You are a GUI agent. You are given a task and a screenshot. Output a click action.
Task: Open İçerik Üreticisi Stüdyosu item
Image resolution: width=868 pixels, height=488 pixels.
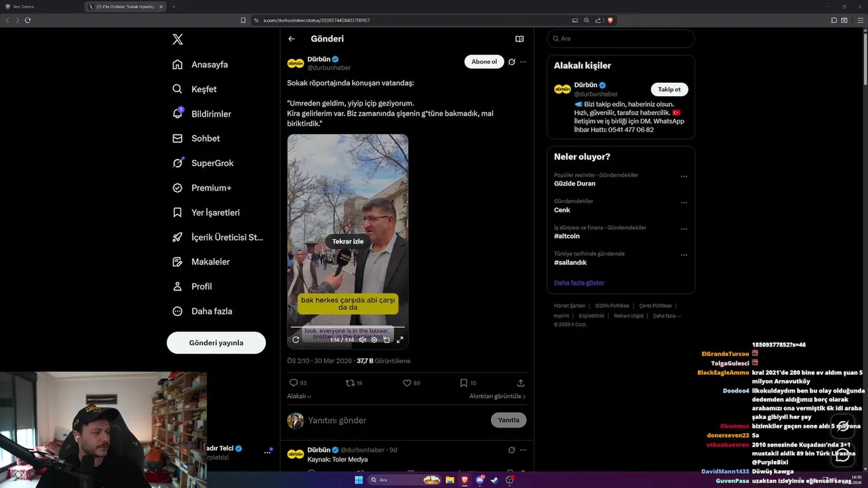pyautogui.click(x=218, y=237)
